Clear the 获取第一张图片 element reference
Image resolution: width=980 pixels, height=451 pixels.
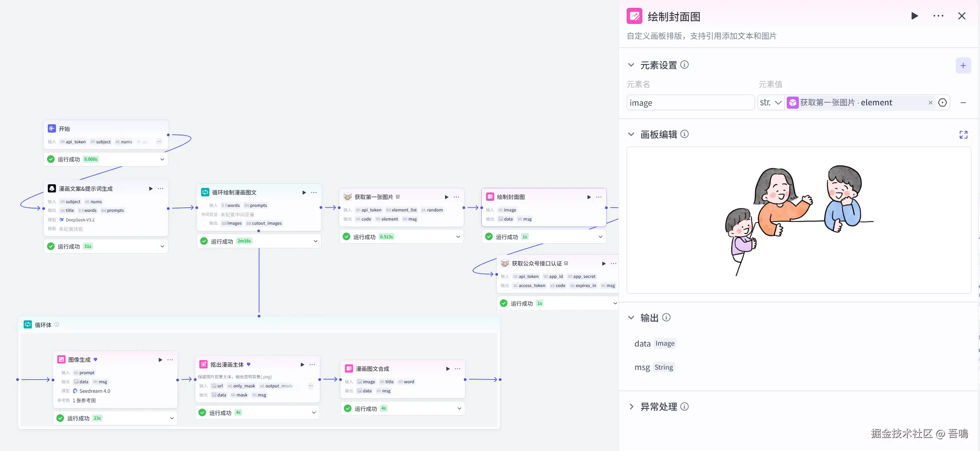point(930,103)
